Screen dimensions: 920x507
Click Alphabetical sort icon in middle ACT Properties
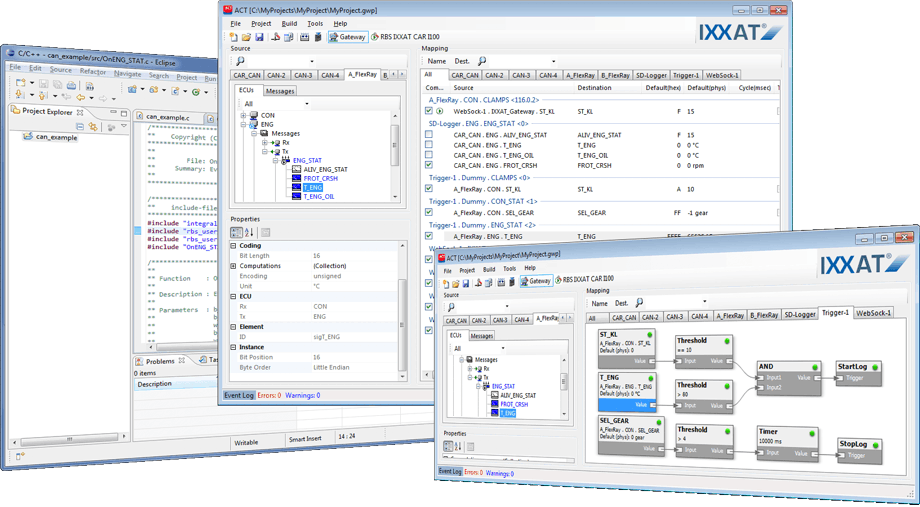[249, 232]
